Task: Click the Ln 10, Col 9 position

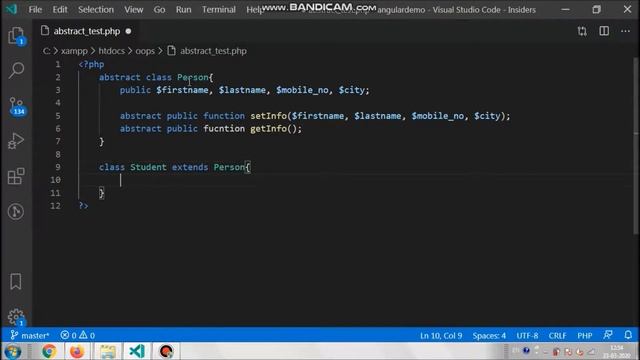Action: [x=441, y=336]
